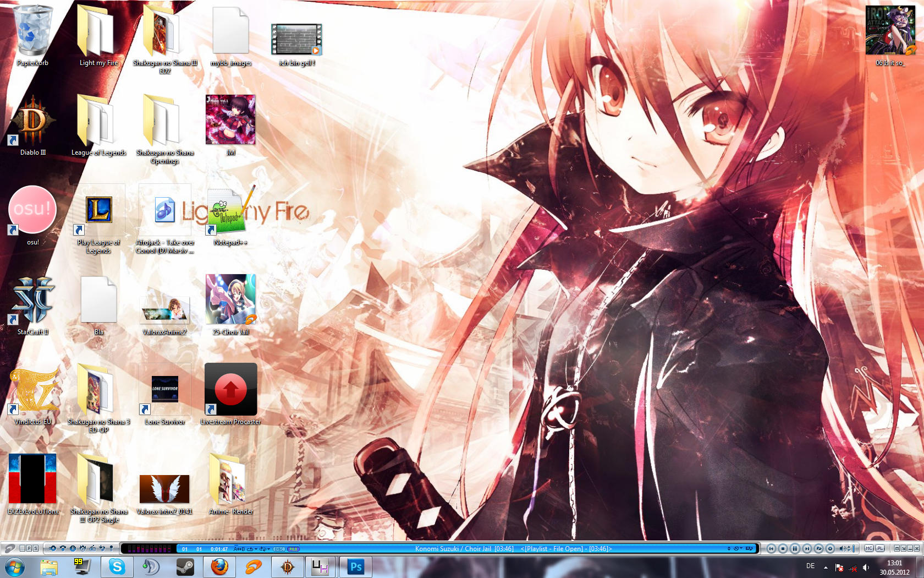
Task: Expand the repeat mode dropdown arrow in player
Action: click(256, 549)
